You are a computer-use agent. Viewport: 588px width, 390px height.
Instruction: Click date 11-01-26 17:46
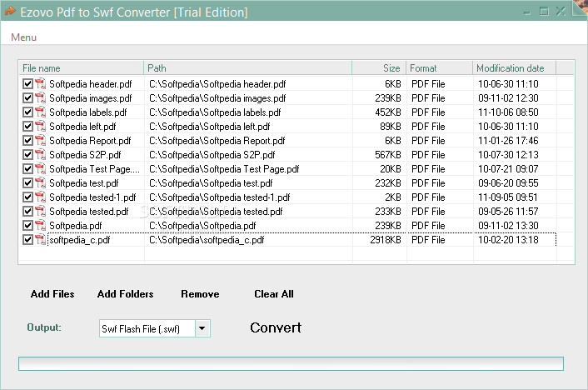508,140
